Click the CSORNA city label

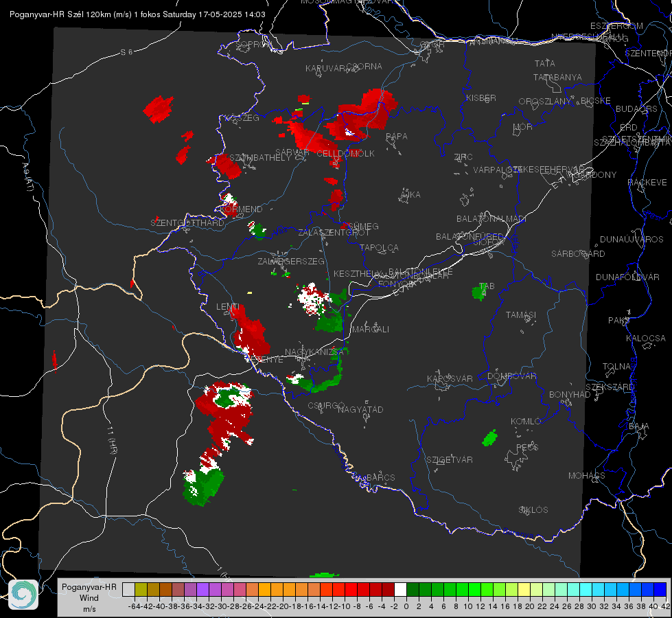[364, 67]
